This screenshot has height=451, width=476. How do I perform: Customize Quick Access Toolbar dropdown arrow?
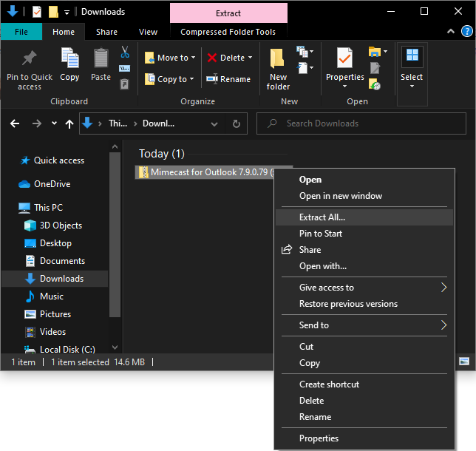point(67,13)
